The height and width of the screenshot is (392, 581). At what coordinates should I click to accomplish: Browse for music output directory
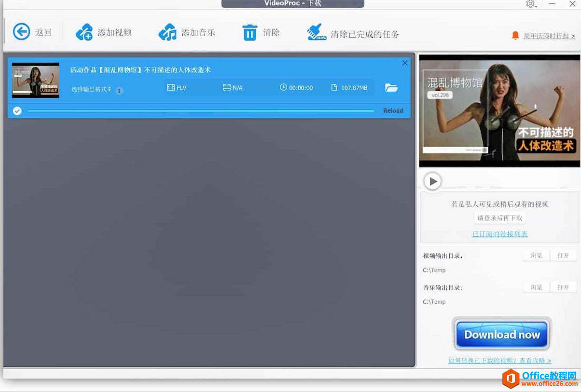[x=537, y=287]
